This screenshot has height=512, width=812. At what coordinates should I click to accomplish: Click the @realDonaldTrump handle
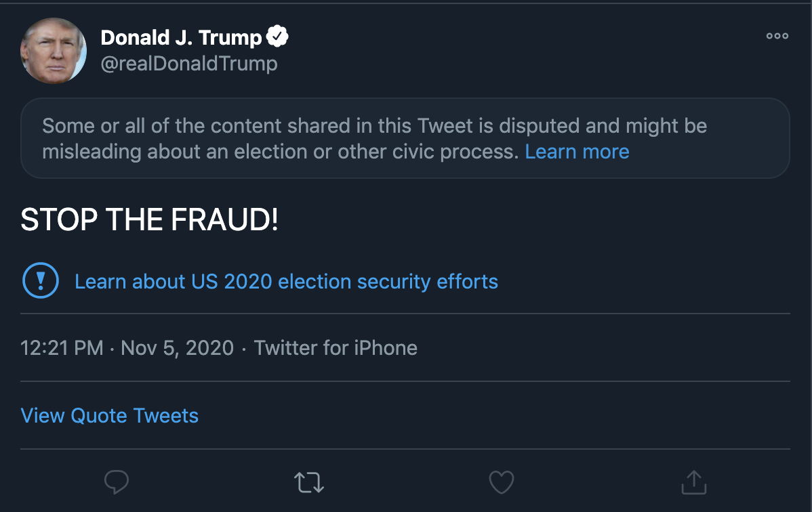click(189, 63)
